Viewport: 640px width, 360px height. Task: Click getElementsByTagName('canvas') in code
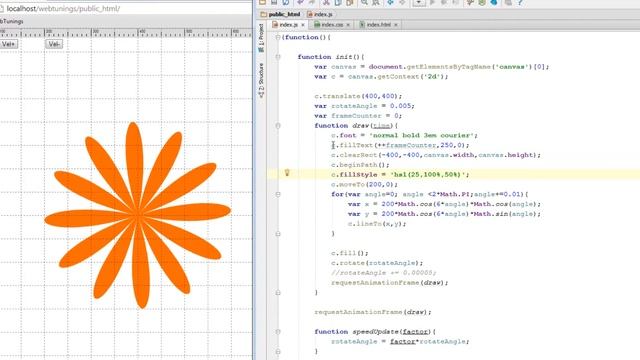click(x=469, y=67)
